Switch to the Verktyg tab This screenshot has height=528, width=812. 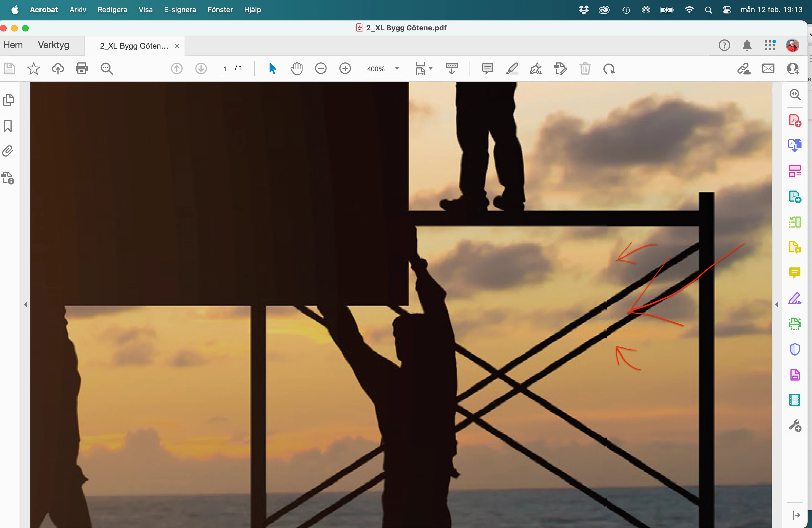point(54,45)
